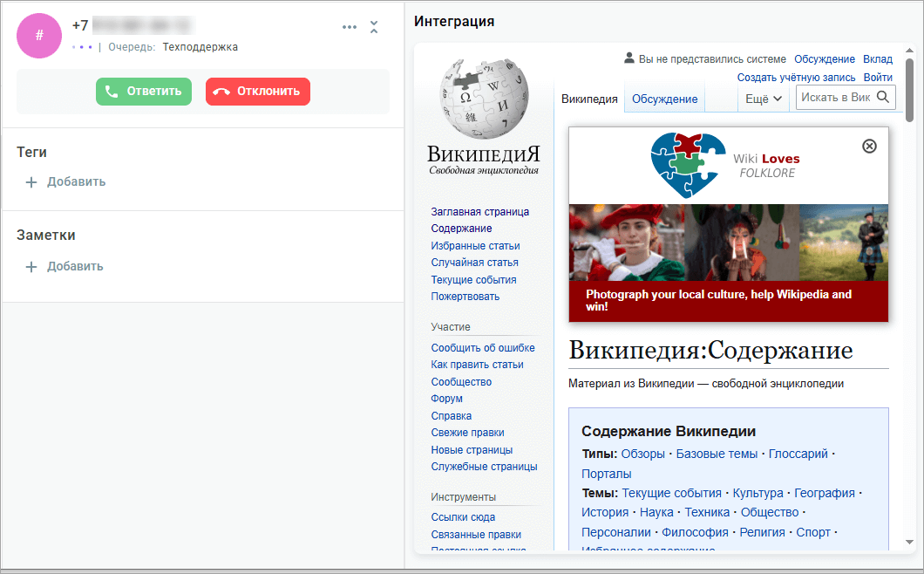
Task: Click the scrollbar down arrow in Интеграция panel
Action: (910, 542)
